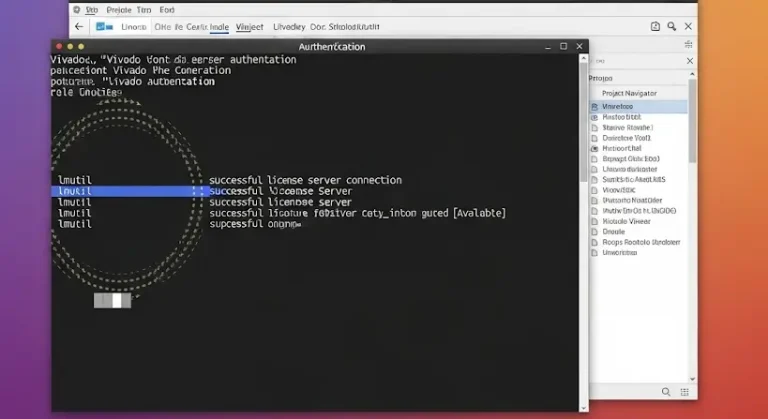Select the "Dareictoe Vool" navigator item

pos(626,138)
